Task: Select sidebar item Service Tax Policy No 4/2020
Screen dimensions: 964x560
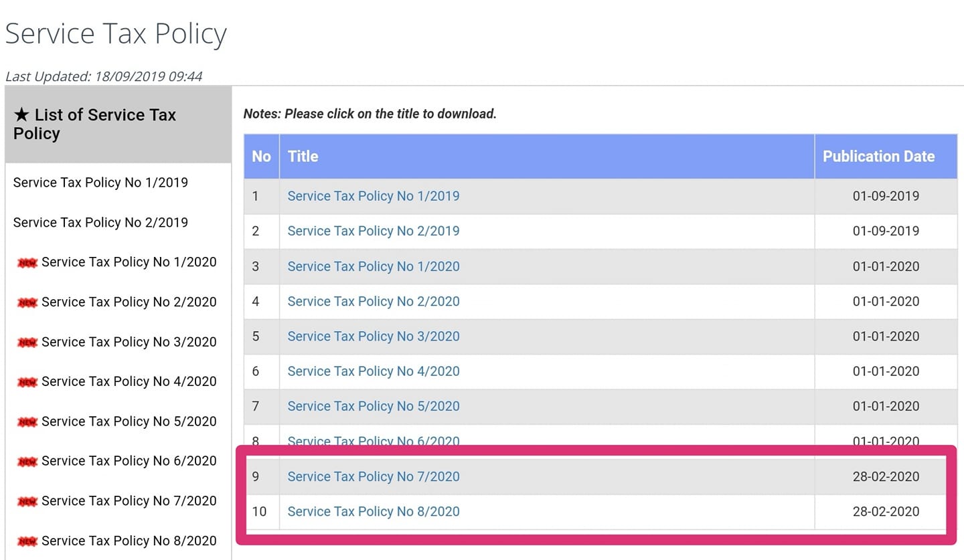Action: [129, 381]
